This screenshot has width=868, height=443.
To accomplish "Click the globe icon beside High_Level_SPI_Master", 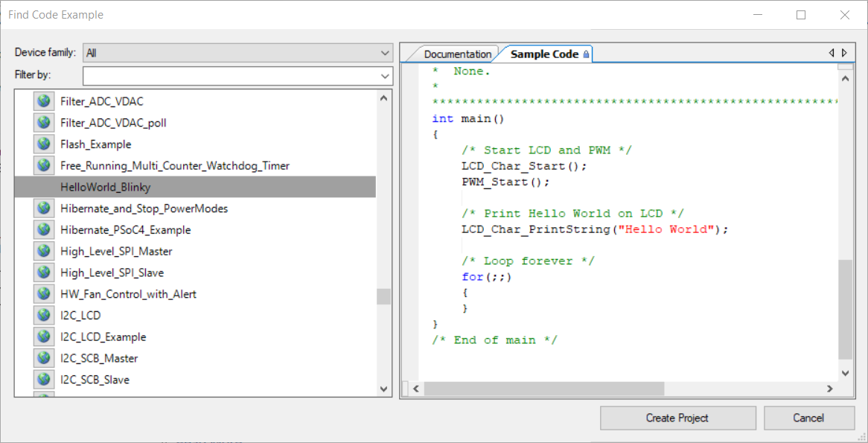I will tap(43, 250).
